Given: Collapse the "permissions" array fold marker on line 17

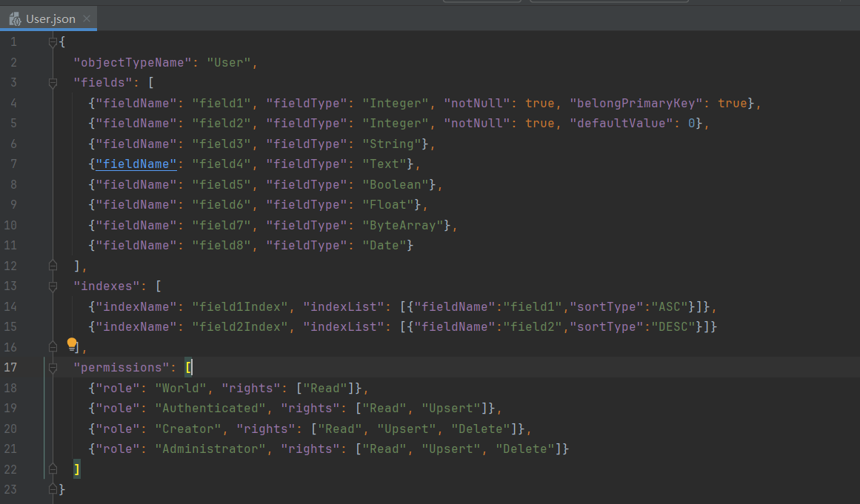Looking at the screenshot, I should tap(53, 368).
